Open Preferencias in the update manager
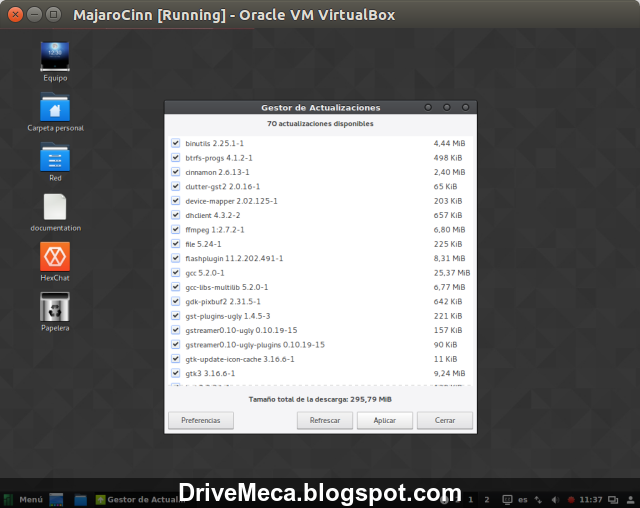The height and width of the screenshot is (508, 640). pyautogui.click(x=201, y=420)
